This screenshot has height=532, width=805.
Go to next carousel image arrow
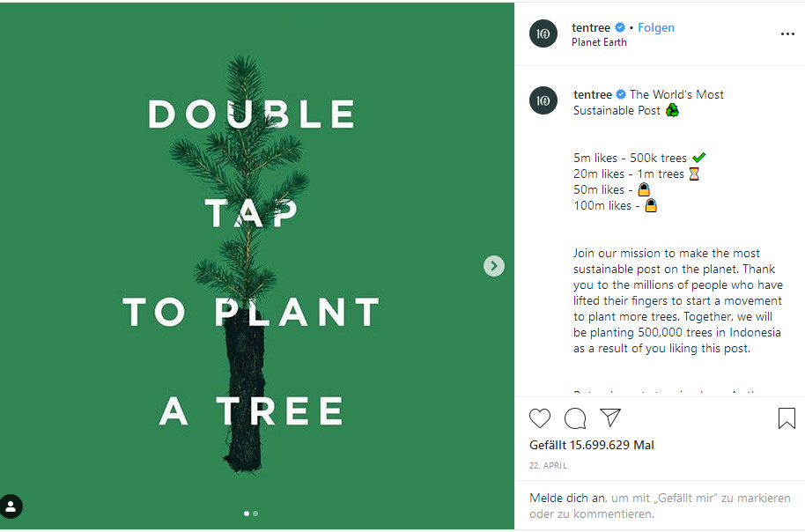[494, 265]
